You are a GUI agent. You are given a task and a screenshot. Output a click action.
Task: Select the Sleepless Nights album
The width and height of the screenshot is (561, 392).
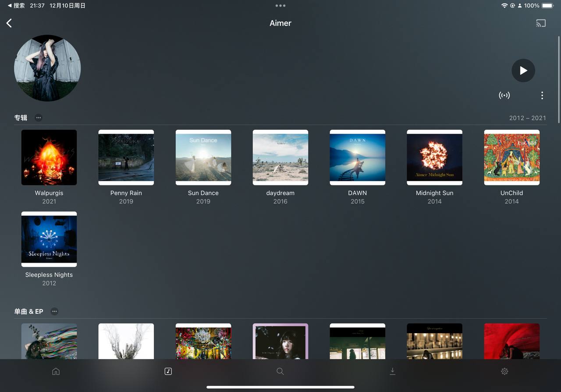click(x=49, y=239)
